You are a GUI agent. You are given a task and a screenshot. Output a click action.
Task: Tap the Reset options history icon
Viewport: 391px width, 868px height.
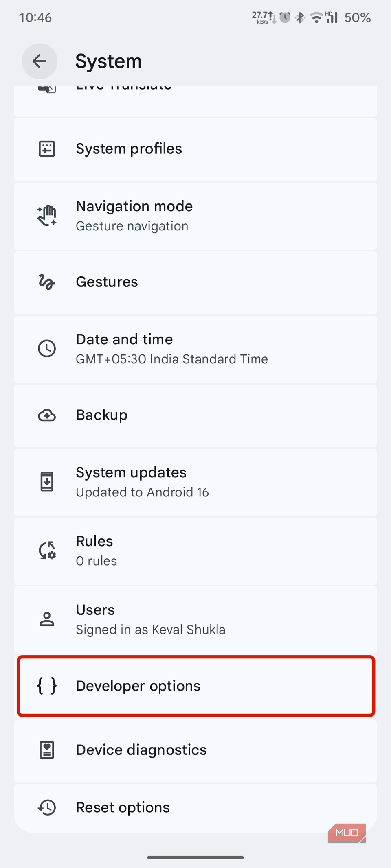coord(47,808)
